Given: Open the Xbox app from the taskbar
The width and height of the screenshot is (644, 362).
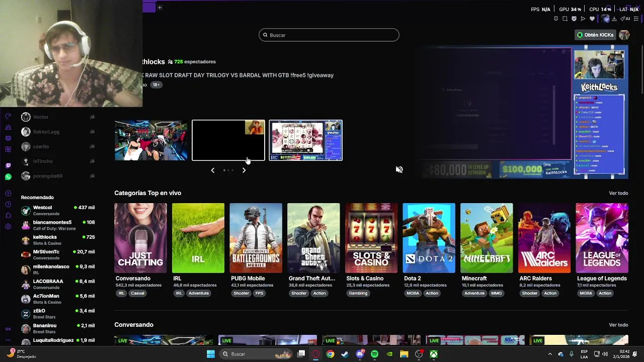Looking at the screenshot, I should coord(434,354).
